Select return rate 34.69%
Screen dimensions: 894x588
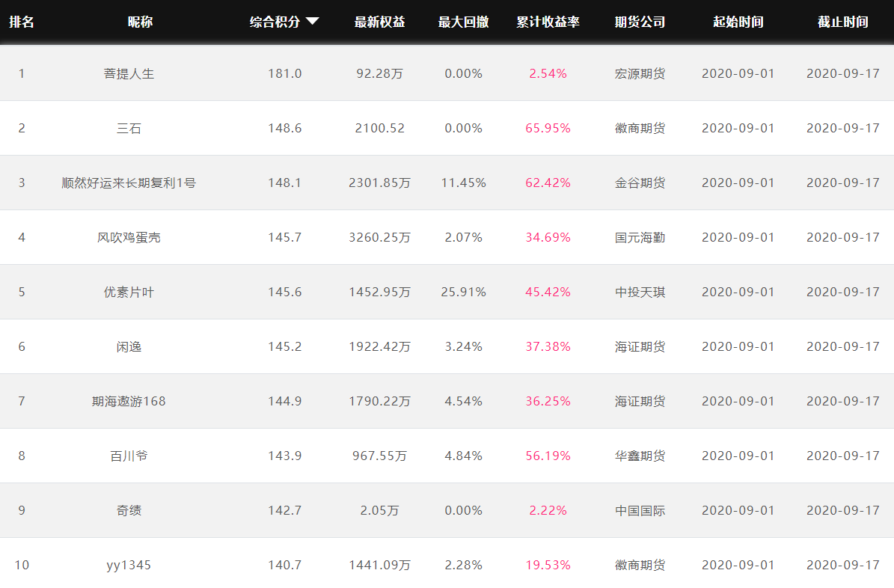[548, 237]
